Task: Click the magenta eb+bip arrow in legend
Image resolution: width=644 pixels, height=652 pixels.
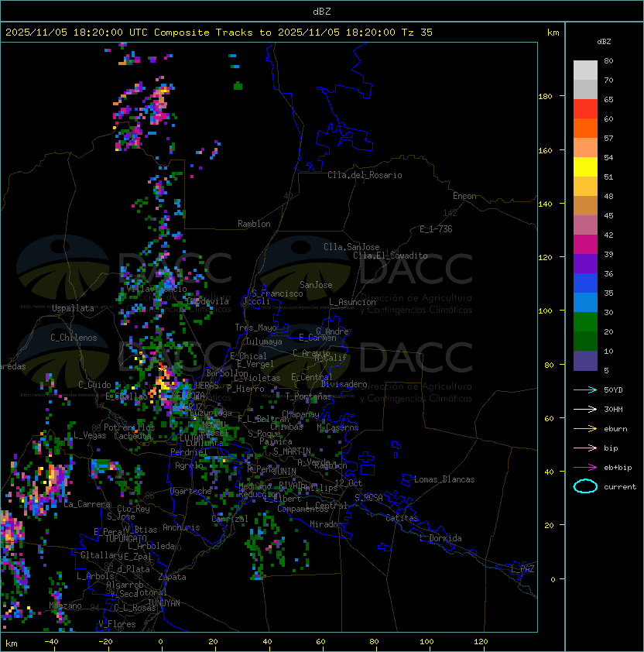Action: [x=585, y=468]
